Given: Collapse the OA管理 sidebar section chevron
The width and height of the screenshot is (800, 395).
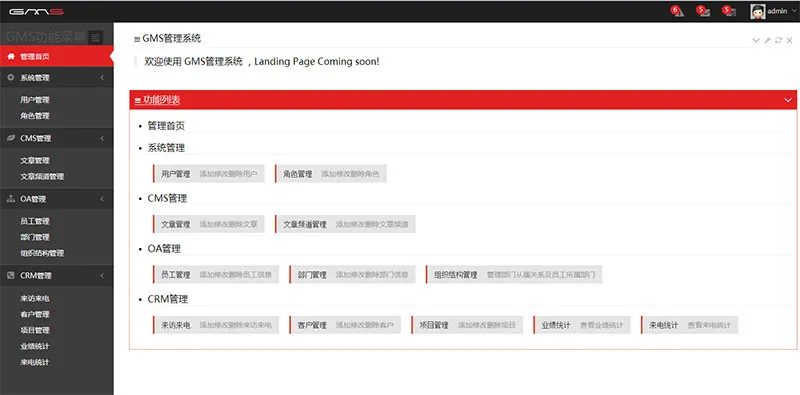Looking at the screenshot, I should (x=102, y=199).
